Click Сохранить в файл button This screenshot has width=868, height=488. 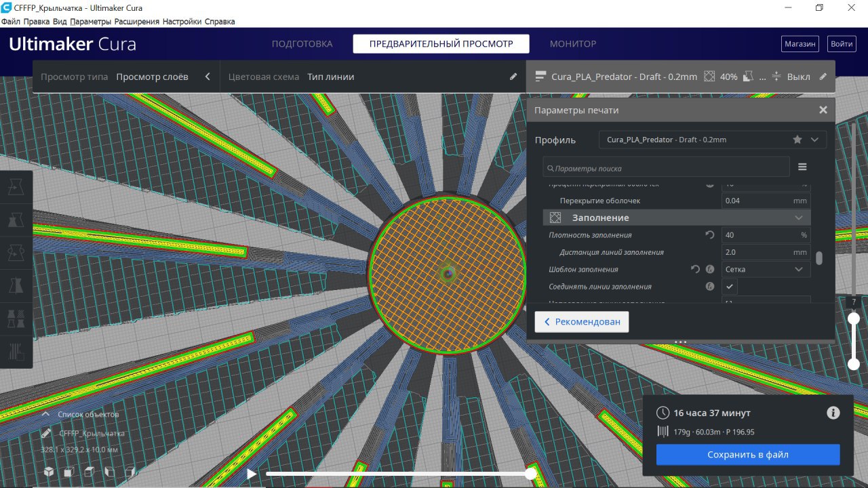(x=748, y=455)
